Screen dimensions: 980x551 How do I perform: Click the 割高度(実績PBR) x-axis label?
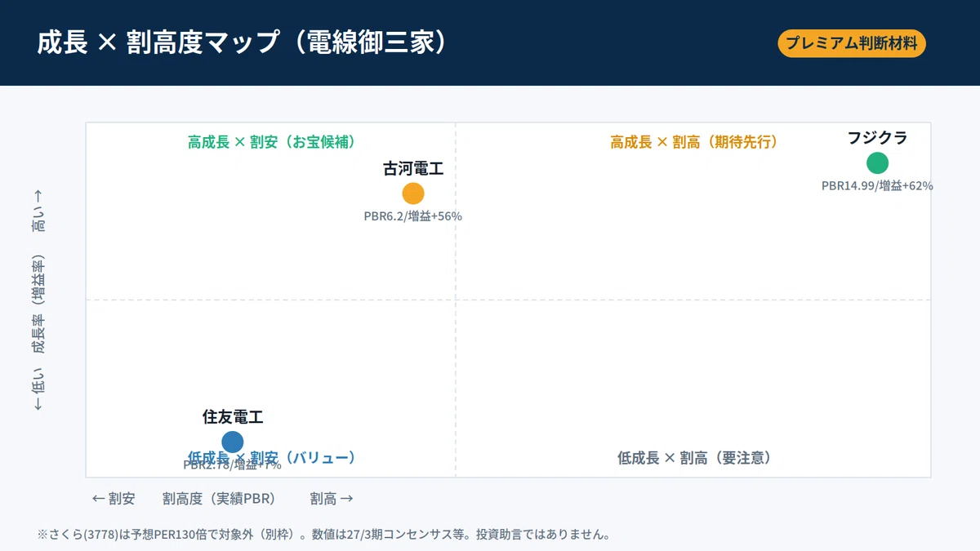point(219,499)
